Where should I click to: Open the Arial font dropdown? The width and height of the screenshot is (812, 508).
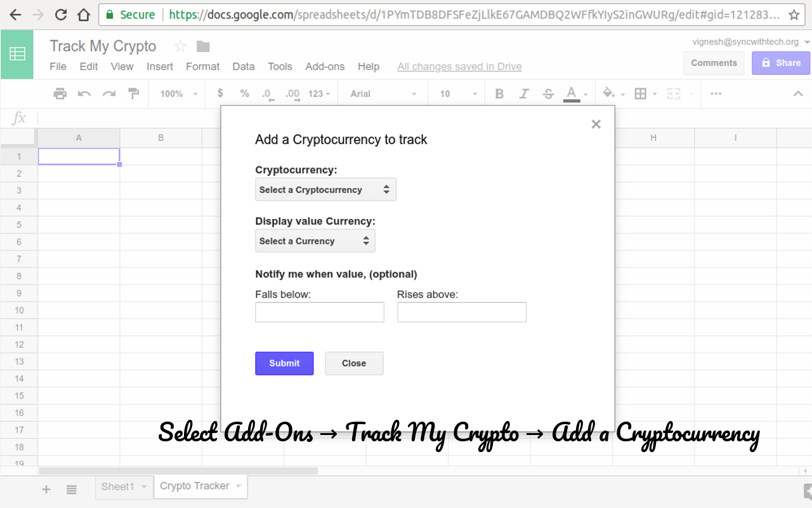pyautogui.click(x=383, y=94)
